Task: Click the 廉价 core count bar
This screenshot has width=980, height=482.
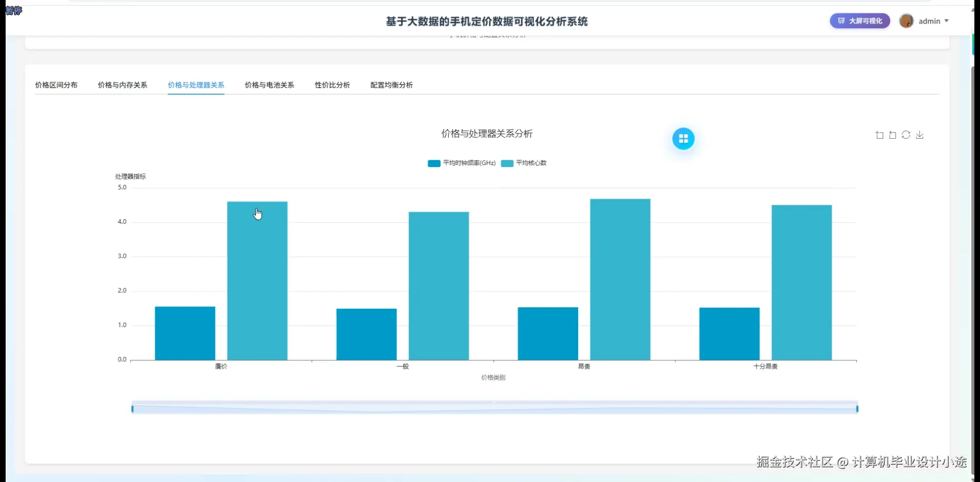Action: pos(257,281)
